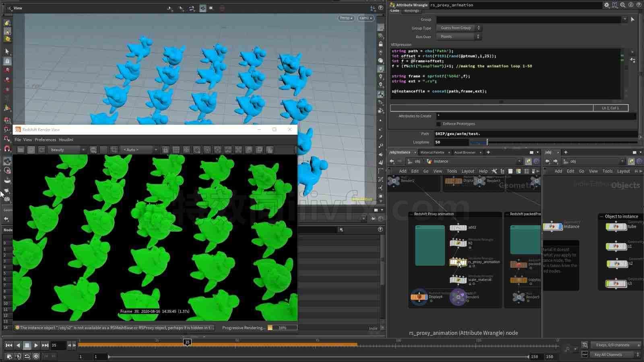Select the Display4 node
644x362 pixels.
(x=419, y=297)
